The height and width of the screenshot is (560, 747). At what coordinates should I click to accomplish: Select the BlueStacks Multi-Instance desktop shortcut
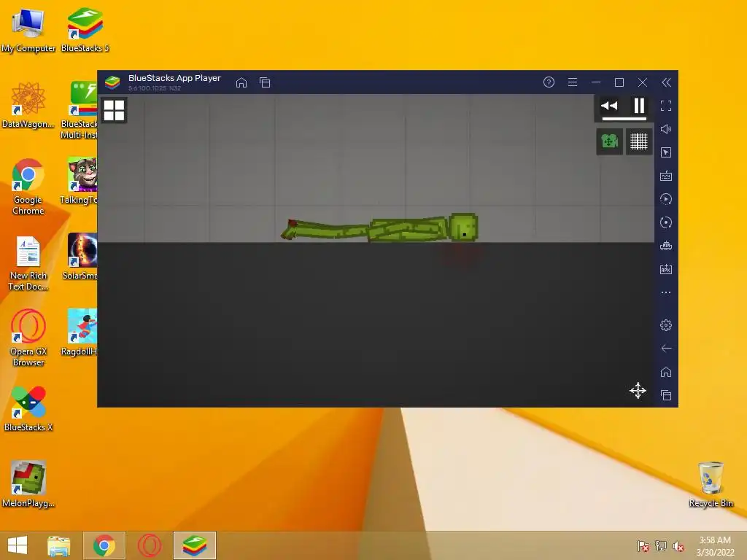[x=80, y=111]
